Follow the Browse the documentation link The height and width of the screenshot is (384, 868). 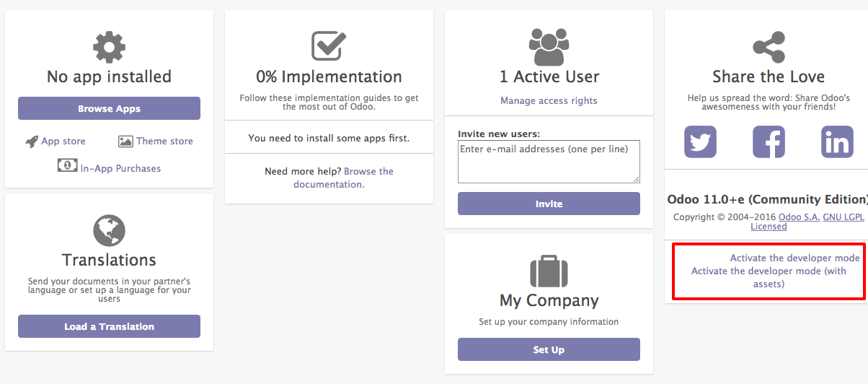[343, 178]
